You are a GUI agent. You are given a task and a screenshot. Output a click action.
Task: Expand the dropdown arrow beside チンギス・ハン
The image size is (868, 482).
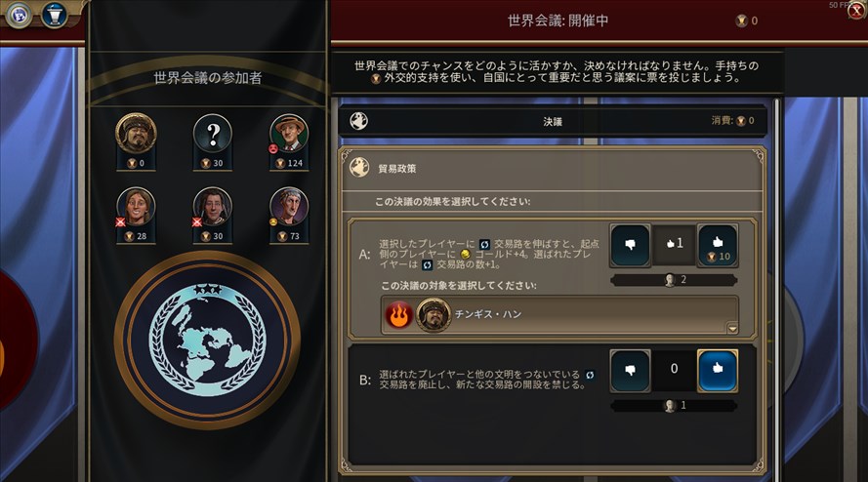click(732, 328)
